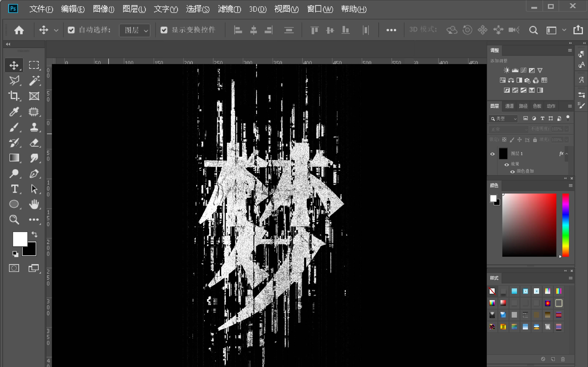The image size is (588, 367).
Task: Uncheck the 显示变换控件 checkbox
Action: [x=164, y=30]
